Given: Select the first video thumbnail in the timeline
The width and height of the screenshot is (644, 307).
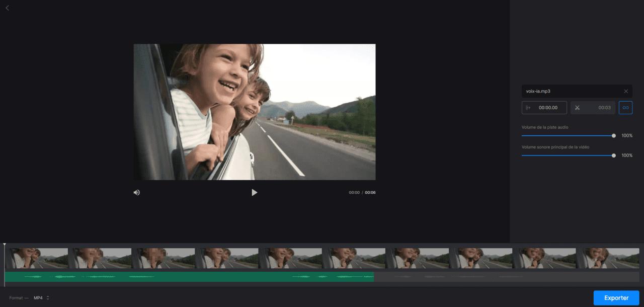Looking at the screenshot, I should click(36, 258).
